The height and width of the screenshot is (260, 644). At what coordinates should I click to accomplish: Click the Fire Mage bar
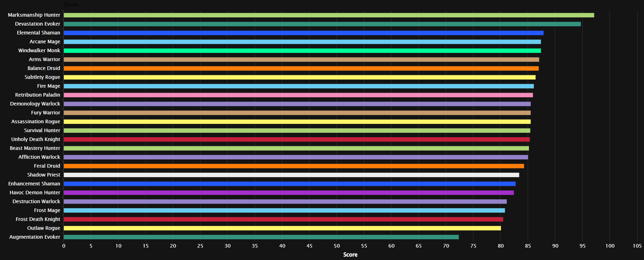pyautogui.click(x=299, y=86)
